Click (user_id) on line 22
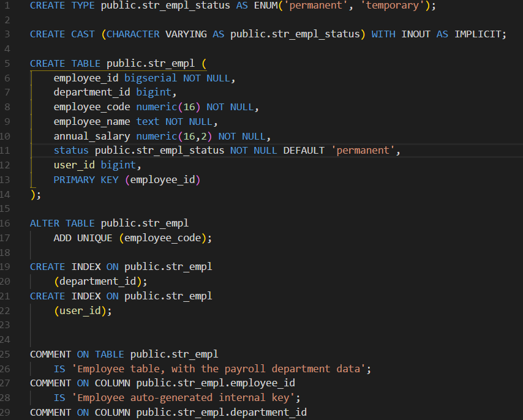The width and height of the screenshot is (523, 420). coord(80,311)
